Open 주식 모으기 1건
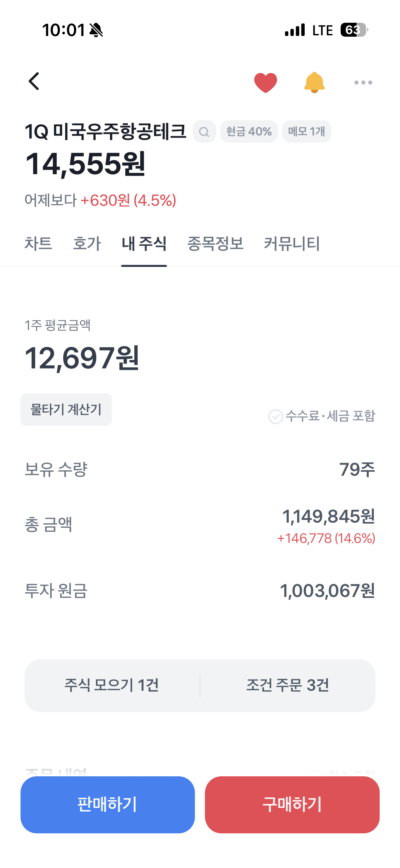This screenshot has height=868, width=400. 112,685
